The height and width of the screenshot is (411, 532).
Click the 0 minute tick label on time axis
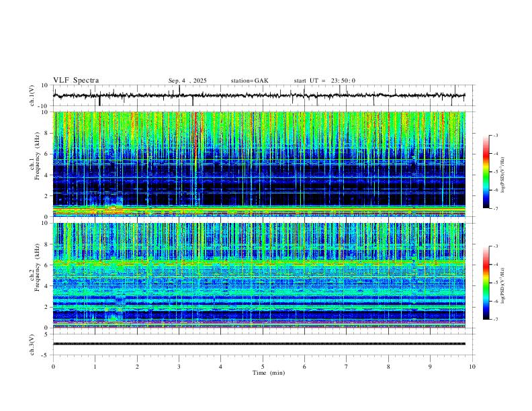click(53, 367)
